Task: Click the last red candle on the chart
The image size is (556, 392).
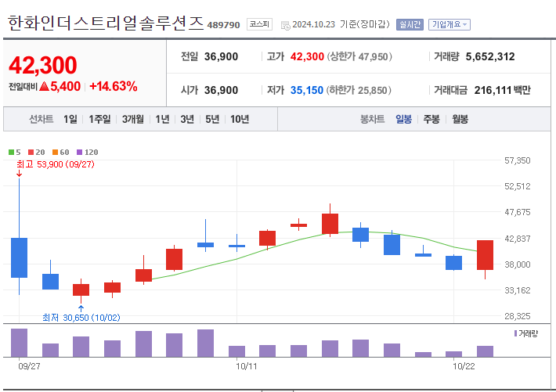Action: coord(485,255)
